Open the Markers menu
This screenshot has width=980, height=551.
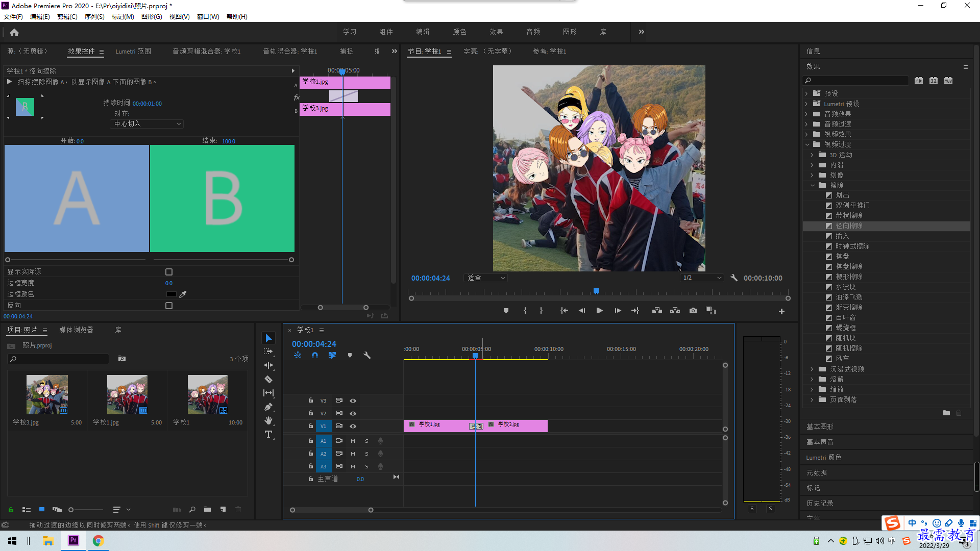tap(122, 17)
